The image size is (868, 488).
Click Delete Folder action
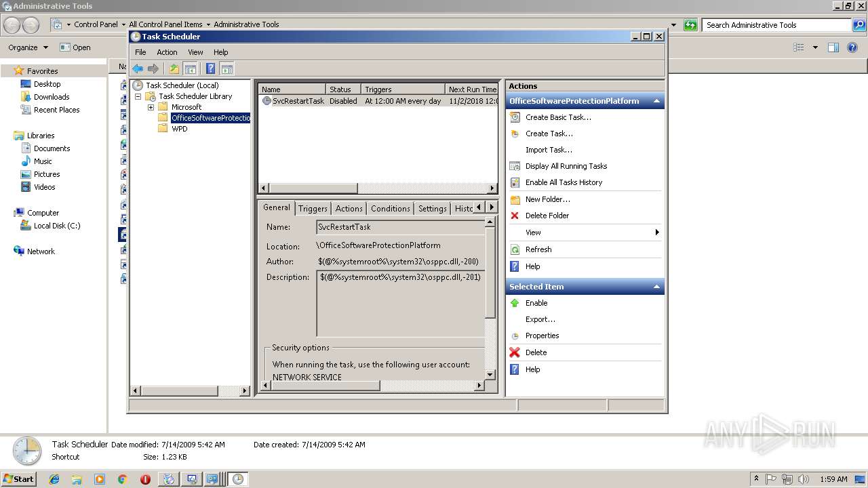547,216
